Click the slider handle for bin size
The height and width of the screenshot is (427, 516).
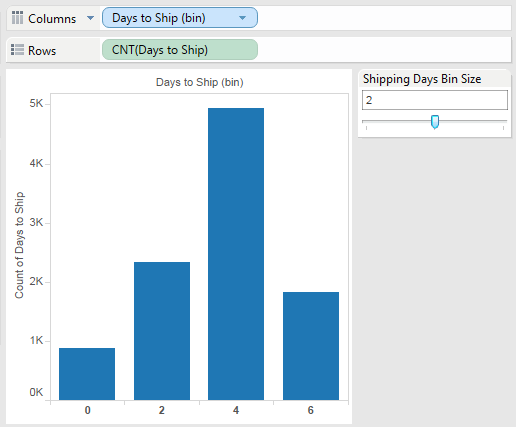pos(435,122)
